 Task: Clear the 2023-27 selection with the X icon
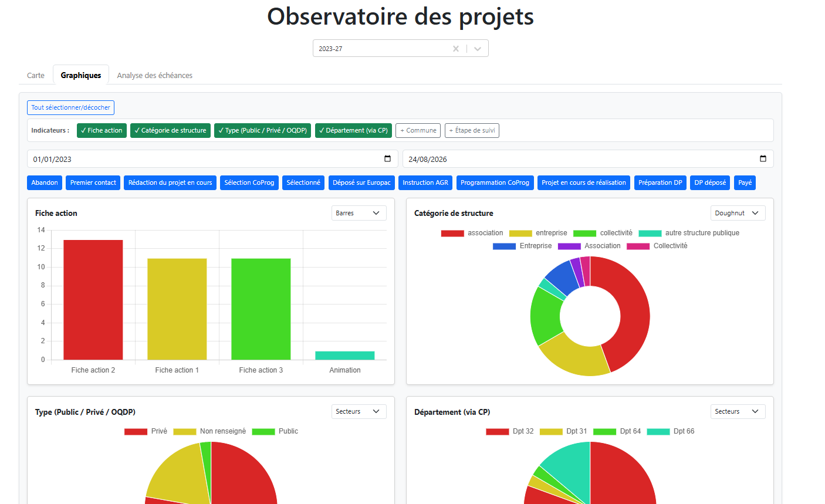coord(455,49)
